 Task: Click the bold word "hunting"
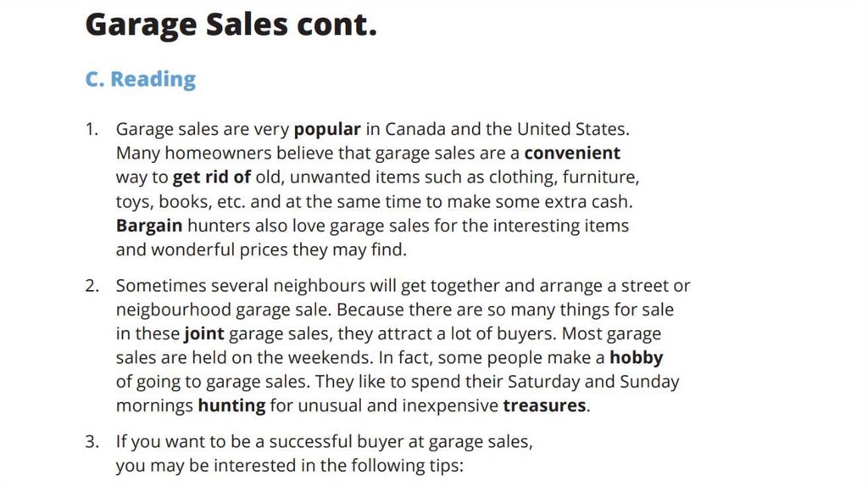pyautogui.click(x=231, y=406)
